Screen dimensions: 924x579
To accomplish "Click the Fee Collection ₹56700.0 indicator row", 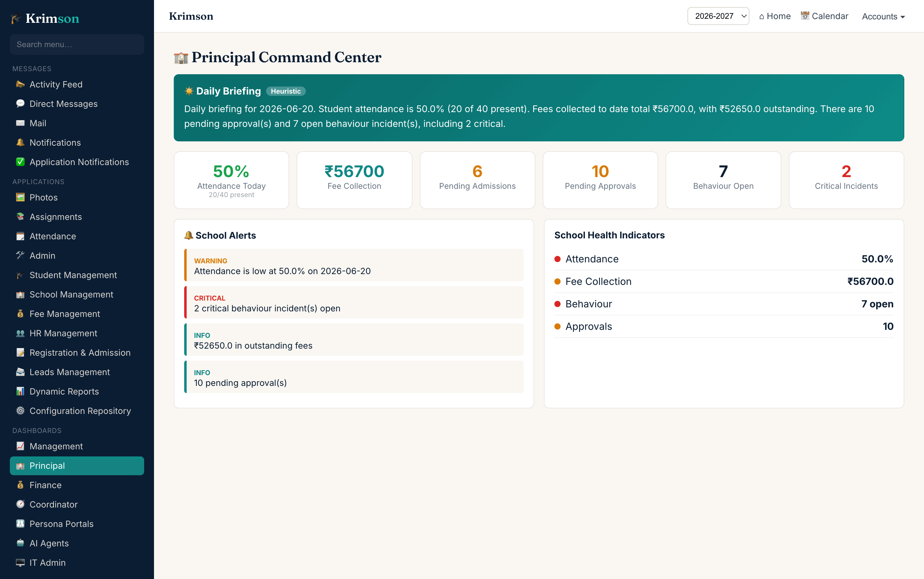I will 724,281.
